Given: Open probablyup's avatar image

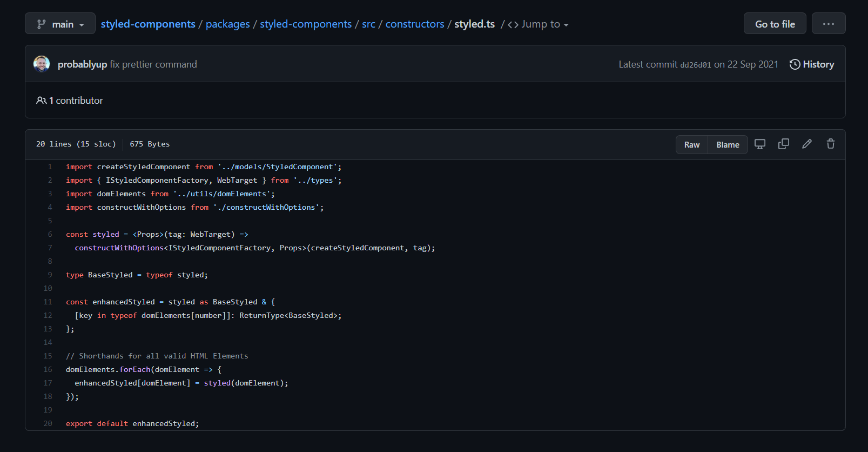Looking at the screenshot, I should point(42,64).
